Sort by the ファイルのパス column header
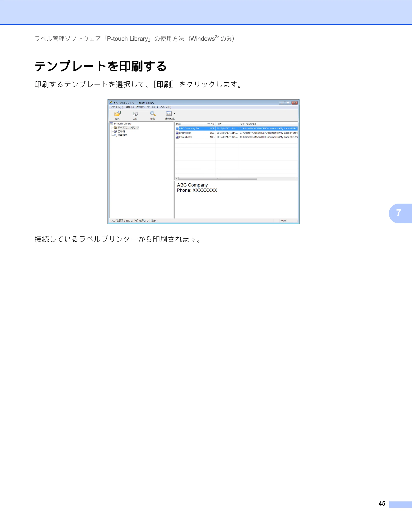Viewport: 412px width, 532px height. (268, 124)
